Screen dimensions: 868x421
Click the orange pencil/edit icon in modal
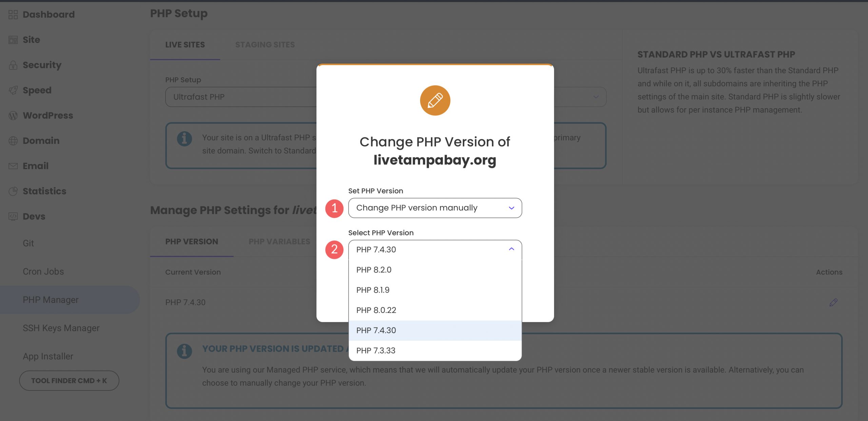click(x=435, y=101)
